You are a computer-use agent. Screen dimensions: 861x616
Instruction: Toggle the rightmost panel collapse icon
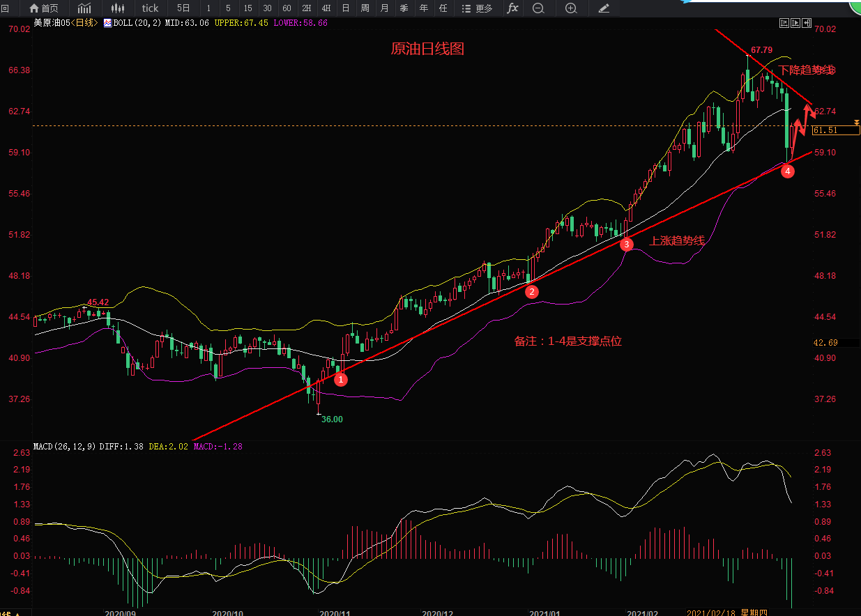coord(807,23)
